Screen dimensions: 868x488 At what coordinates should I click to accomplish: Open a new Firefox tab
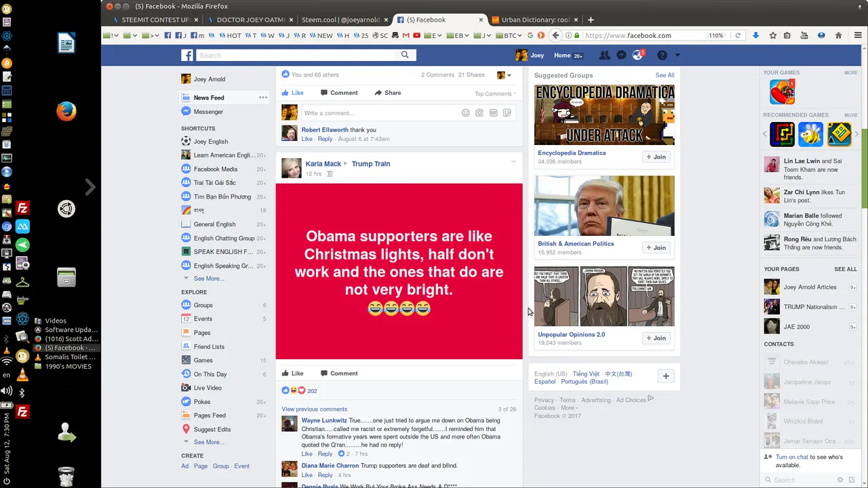591,20
